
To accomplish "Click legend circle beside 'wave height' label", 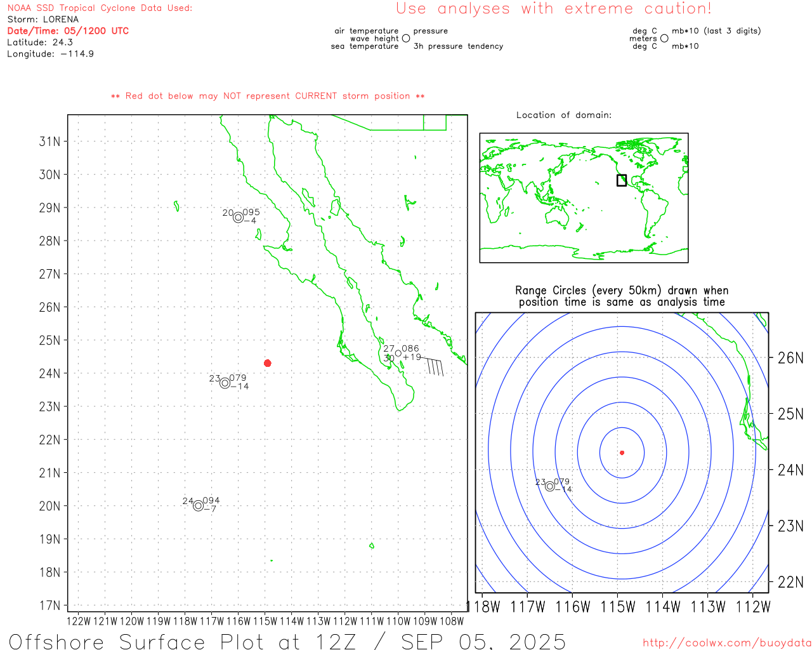I will tap(406, 38).
